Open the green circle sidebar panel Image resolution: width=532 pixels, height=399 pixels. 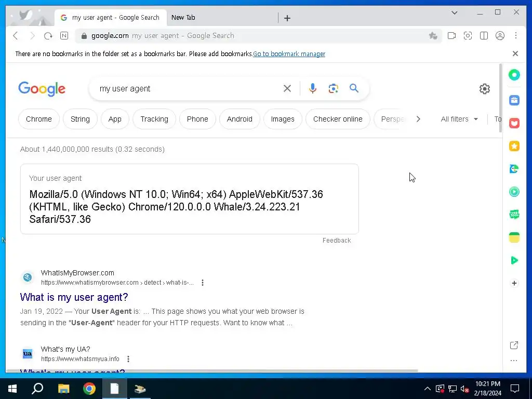(x=514, y=75)
